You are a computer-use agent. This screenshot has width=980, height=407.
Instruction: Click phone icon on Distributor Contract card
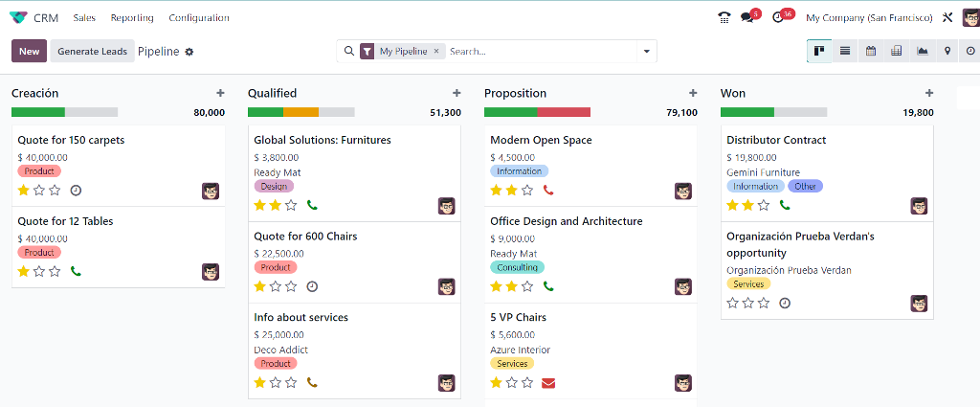coord(785,205)
